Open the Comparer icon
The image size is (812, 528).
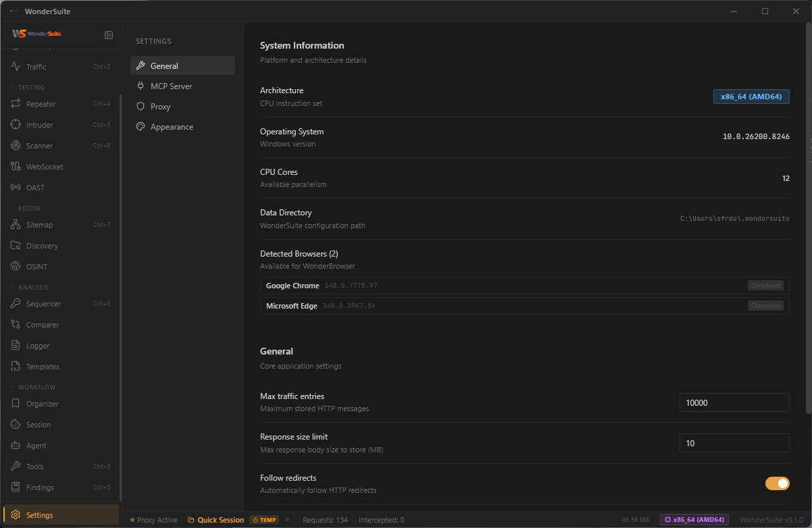pyautogui.click(x=16, y=325)
